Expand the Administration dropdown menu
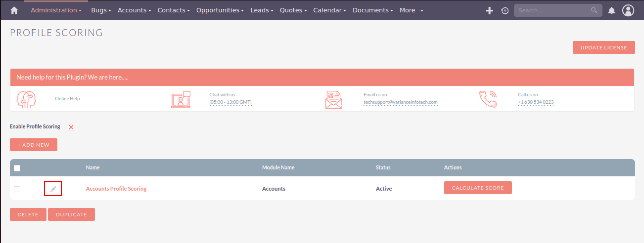Viewport: 644px width, 243px height. (56, 10)
